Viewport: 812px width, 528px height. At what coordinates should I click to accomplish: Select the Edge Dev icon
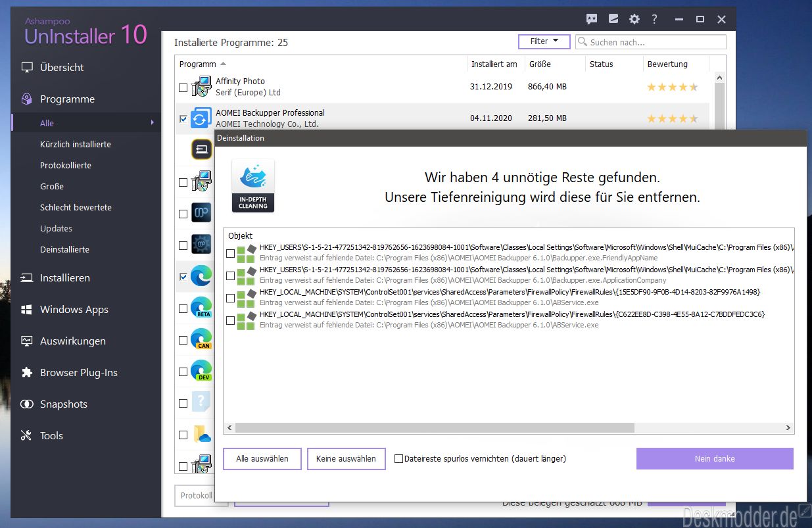coord(201,372)
